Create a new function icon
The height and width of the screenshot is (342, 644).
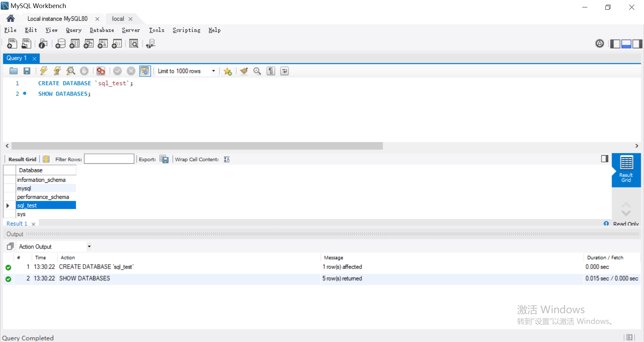tap(117, 44)
